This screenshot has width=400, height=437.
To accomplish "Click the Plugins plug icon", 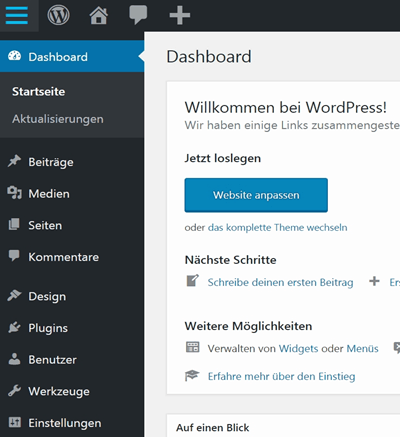I will click(x=14, y=328).
